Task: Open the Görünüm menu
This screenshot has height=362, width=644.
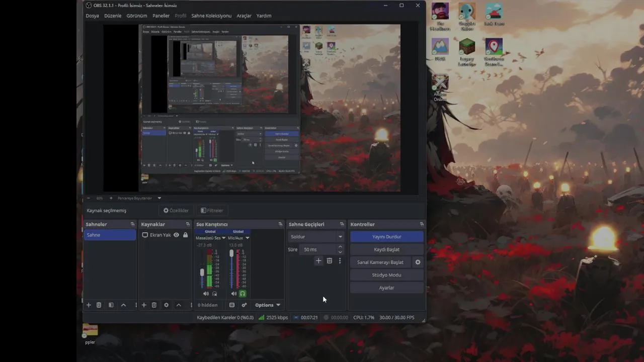Action: coord(137,16)
